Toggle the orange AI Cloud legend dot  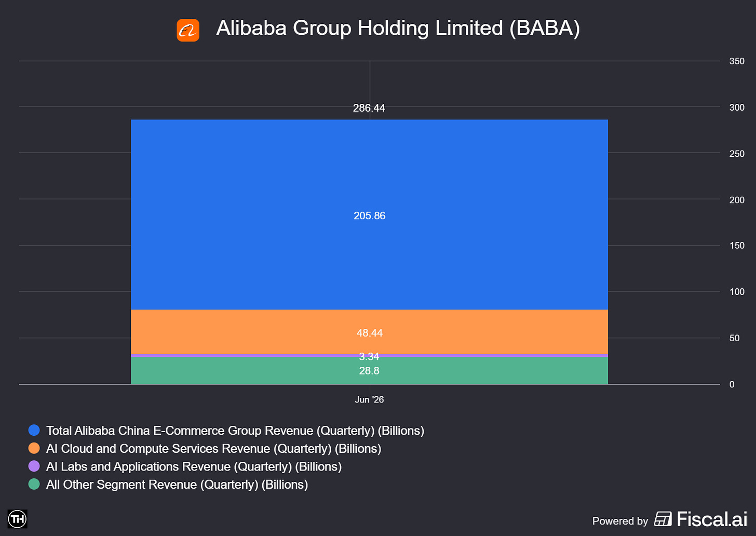[x=34, y=448]
